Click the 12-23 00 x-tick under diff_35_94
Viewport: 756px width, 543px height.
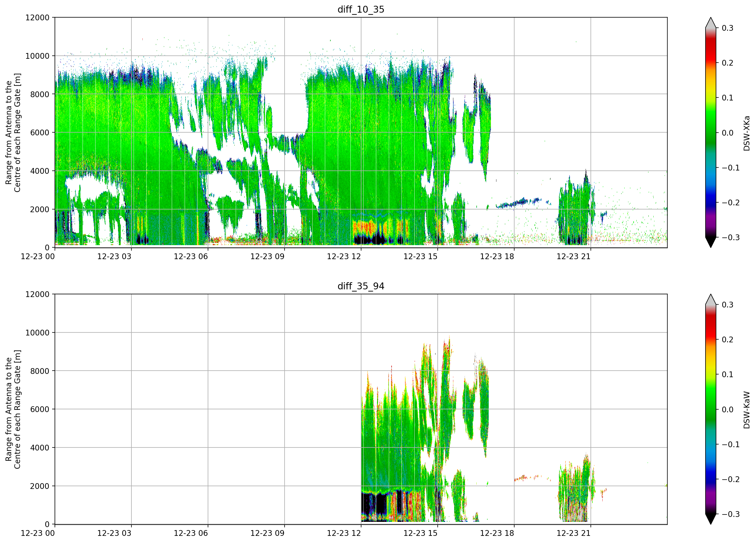(38, 533)
